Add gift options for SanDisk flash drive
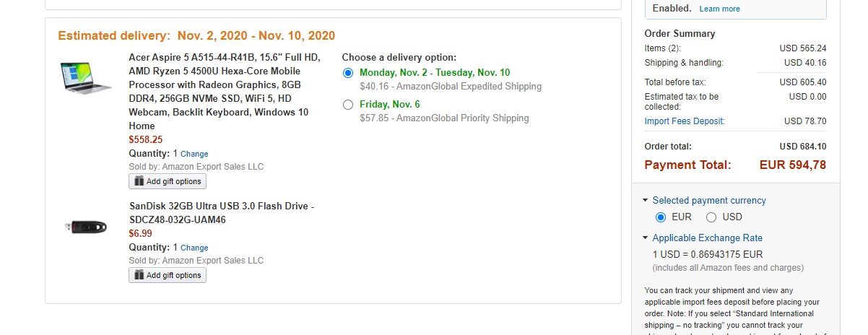Screen dimensions: 868x335 [168, 275]
